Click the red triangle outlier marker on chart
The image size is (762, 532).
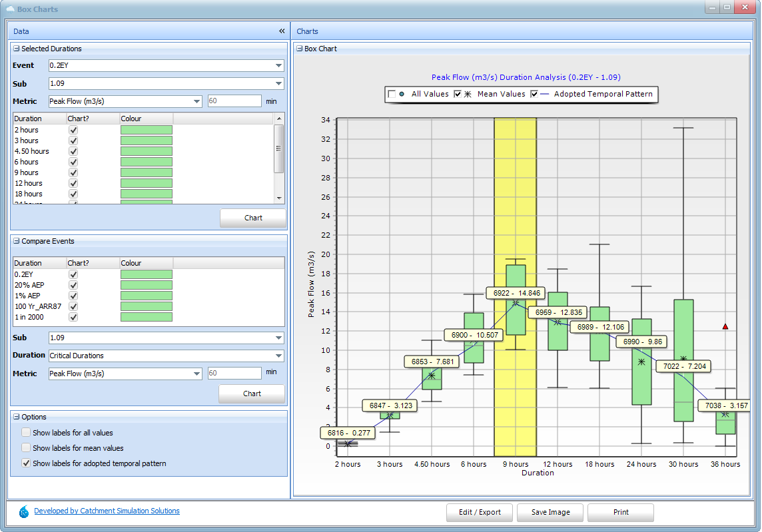pyautogui.click(x=725, y=326)
